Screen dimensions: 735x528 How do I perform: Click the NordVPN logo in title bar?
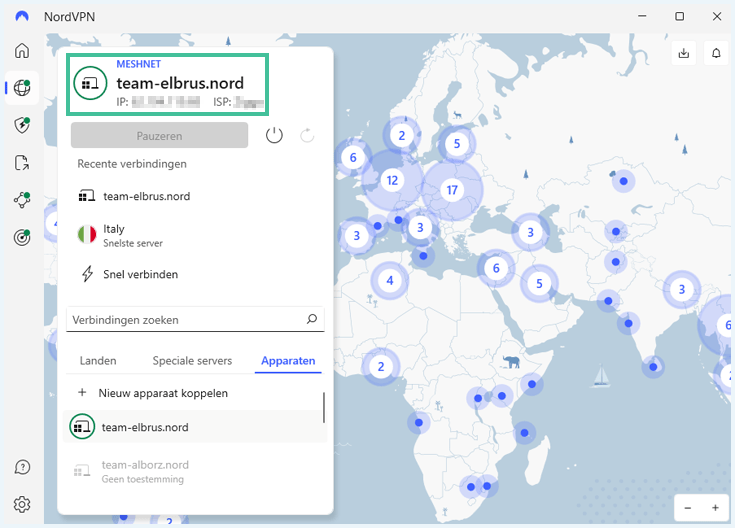tap(22, 16)
